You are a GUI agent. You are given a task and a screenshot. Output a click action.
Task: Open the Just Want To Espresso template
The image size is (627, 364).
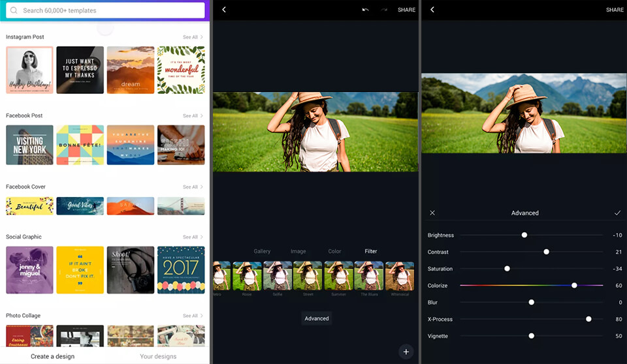tap(80, 70)
